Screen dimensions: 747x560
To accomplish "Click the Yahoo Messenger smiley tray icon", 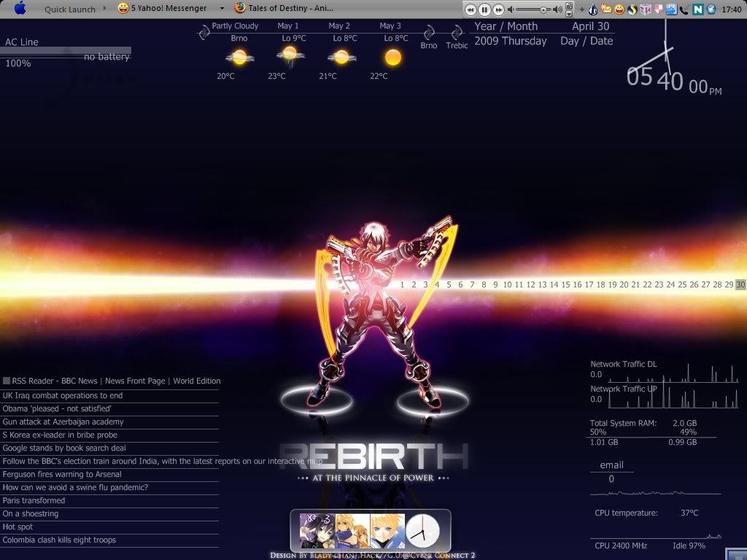I will click(x=619, y=9).
